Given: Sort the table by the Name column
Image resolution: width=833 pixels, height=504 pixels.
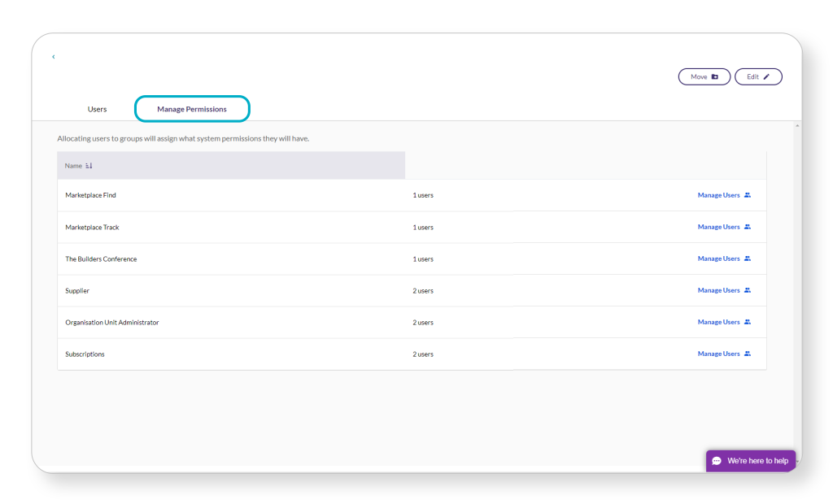Looking at the screenshot, I should coord(79,165).
